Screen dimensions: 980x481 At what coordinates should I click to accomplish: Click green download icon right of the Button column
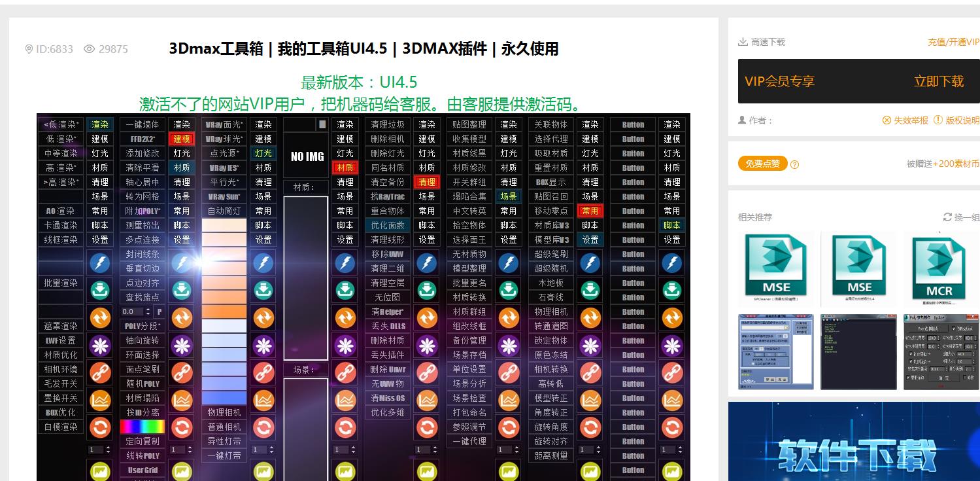672,291
